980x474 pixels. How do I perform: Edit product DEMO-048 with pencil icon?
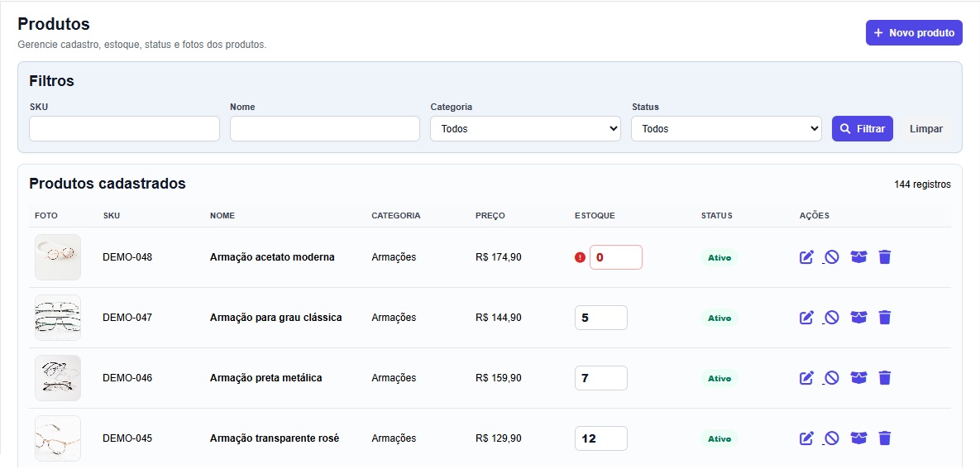(807, 257)
